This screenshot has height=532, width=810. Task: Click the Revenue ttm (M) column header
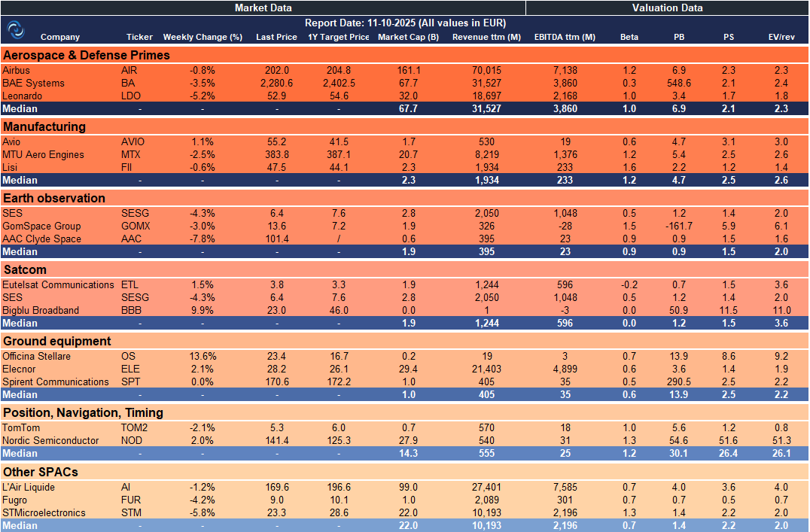click(x=486, y=37)
